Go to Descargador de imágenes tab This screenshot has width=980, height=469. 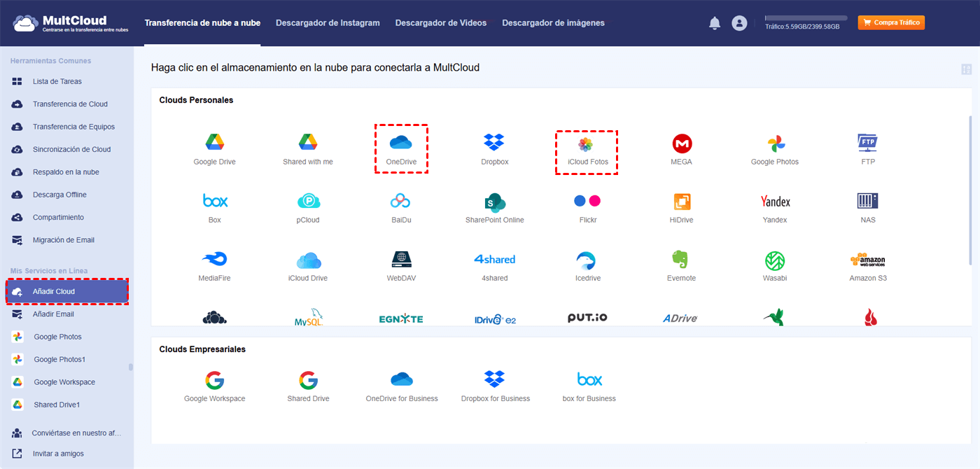[x=553, y=23]
